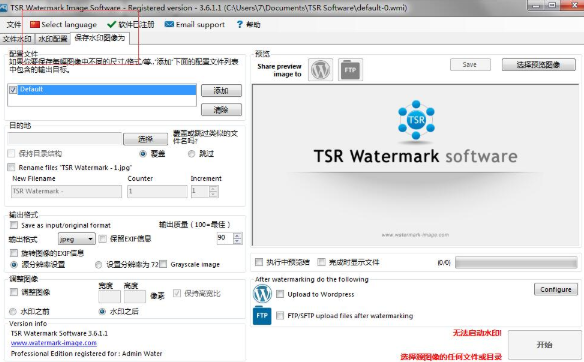Click the watermarking progress bar

(516, 262)
